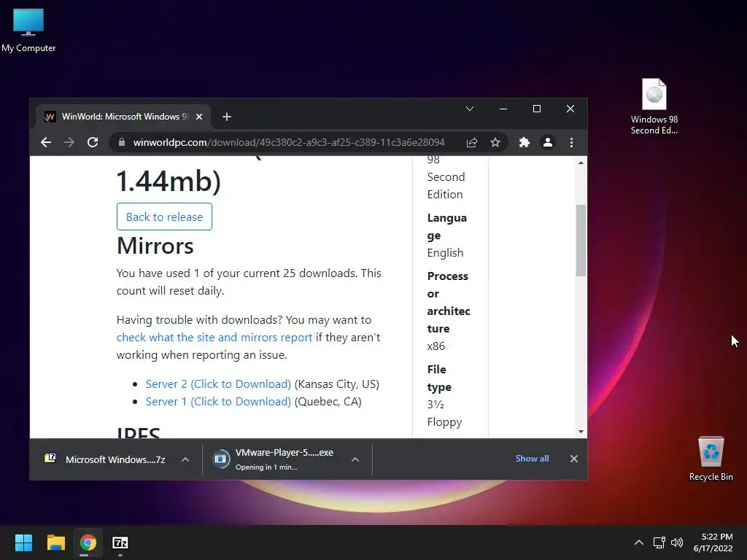The image size is (747, 560).
Task: Open the Windows Start menu
Action: pos(23,542)
